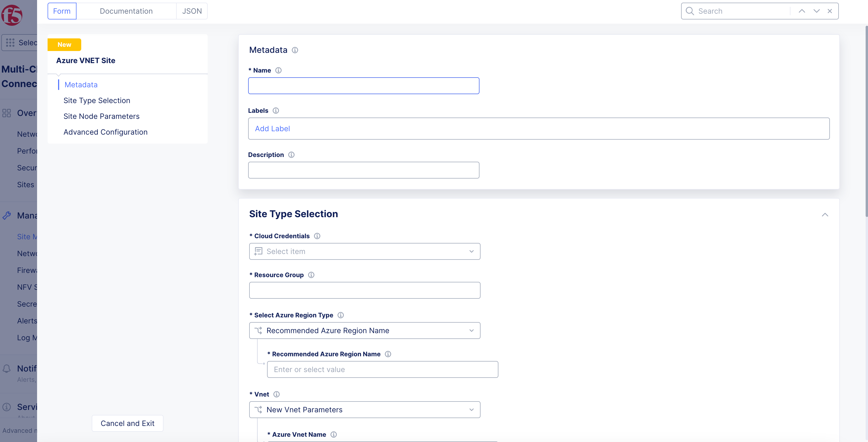Click Add Label under the Labels field
Viewport: 868px width, 442px height.
click(x=272, y=129)
